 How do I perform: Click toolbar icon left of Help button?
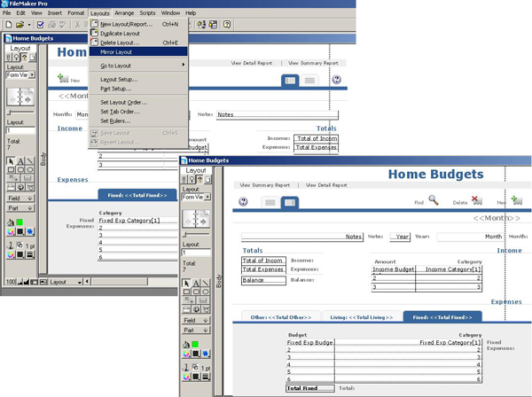click(213, 25)
